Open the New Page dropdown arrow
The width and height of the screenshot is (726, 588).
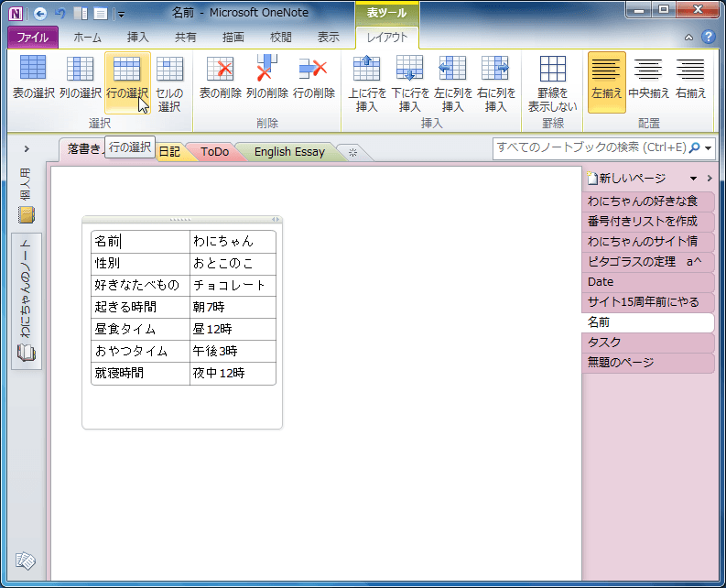tap(693, 179)
